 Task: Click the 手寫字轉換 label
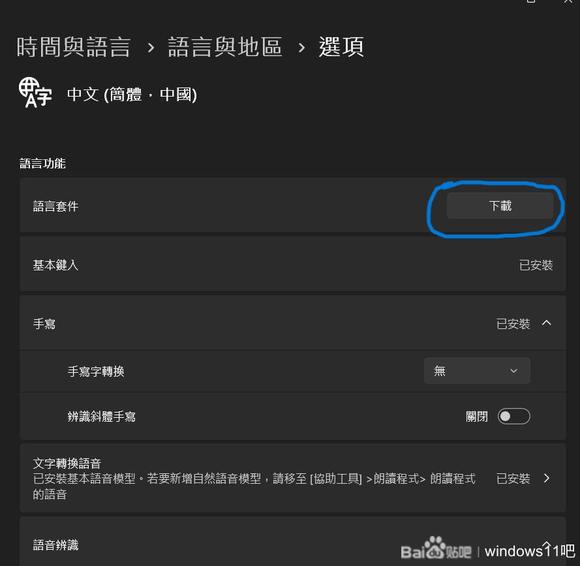[x=96, y=371]
